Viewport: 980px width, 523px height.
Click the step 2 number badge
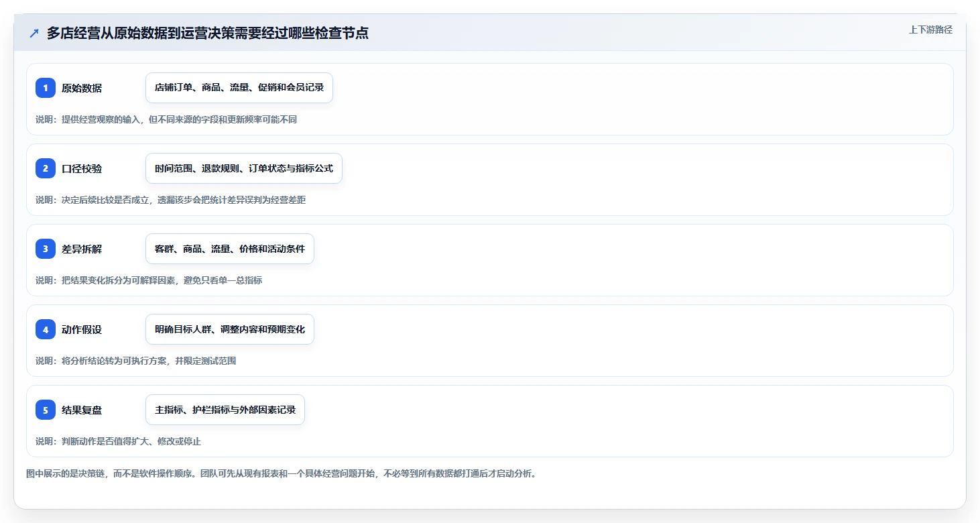tap(46, 168)
